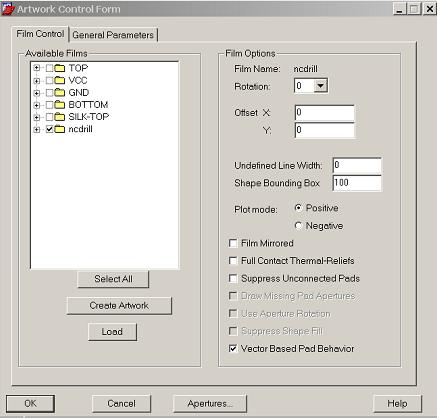
Task: Click the GND film folder icon
Action: coord(60,92)
